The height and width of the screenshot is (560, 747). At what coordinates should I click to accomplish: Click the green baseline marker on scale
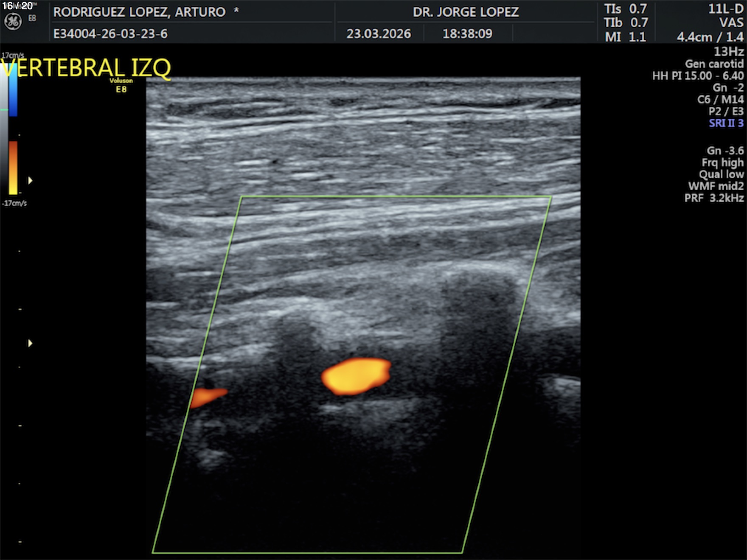pos(4,110)
